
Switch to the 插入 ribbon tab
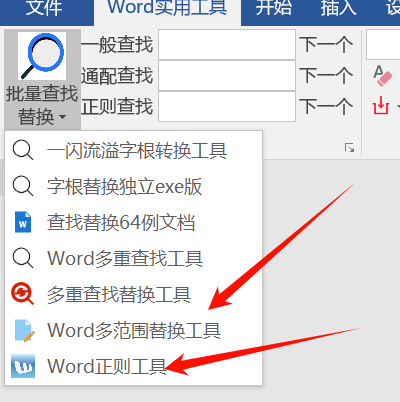click(x=339, y=7)
